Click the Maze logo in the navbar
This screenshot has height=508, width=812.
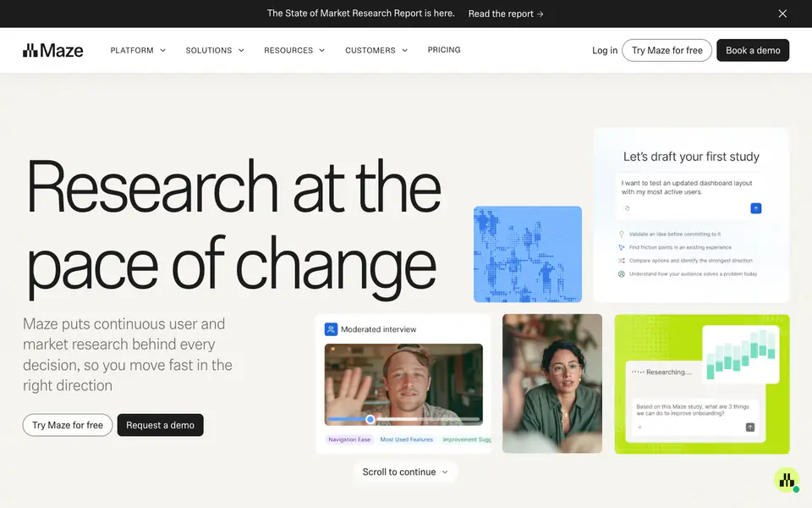click(x=52, y=50)
